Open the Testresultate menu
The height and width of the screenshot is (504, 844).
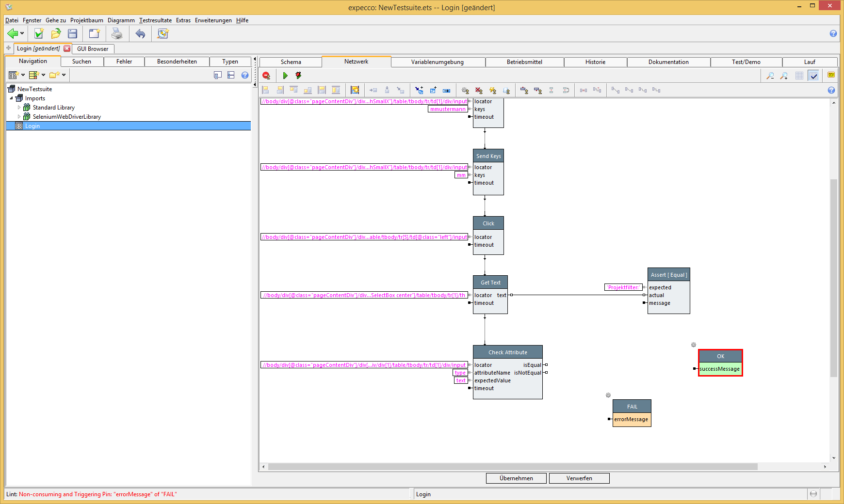[155, 20]
